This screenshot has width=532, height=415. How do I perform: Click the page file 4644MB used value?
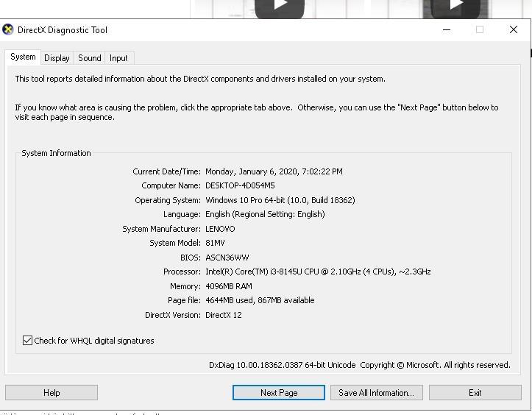(260, 300)
